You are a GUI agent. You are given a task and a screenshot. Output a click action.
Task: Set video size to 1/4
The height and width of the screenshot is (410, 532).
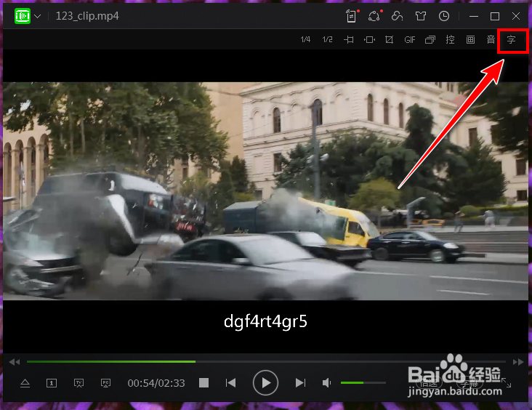click(x=305, y=40)
